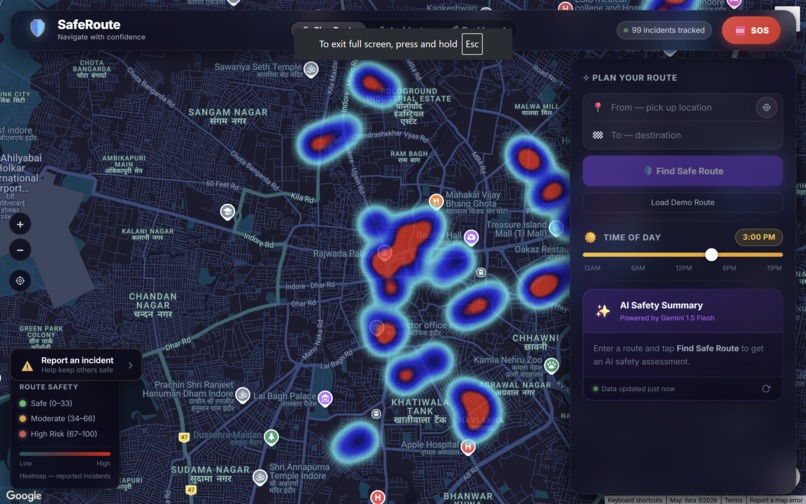Click the Treasure Island Mall marker

coord(556,228)
